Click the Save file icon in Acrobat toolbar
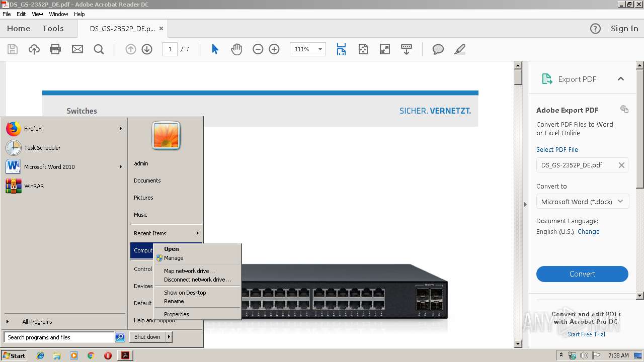This screenshot has height=362, width=644. (x=13, y=49)
